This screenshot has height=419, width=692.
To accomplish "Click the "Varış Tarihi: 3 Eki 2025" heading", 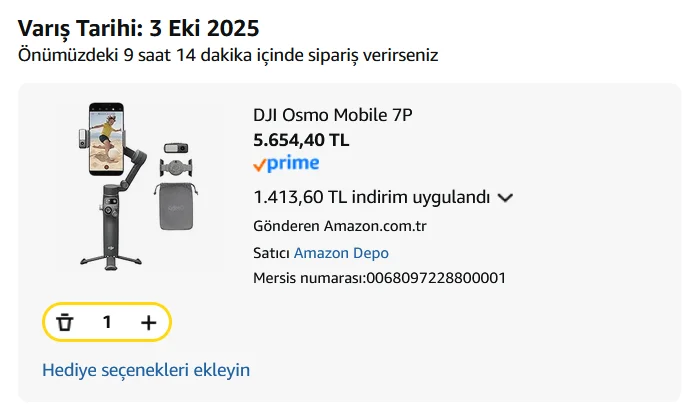I will (x=144, y=28).
